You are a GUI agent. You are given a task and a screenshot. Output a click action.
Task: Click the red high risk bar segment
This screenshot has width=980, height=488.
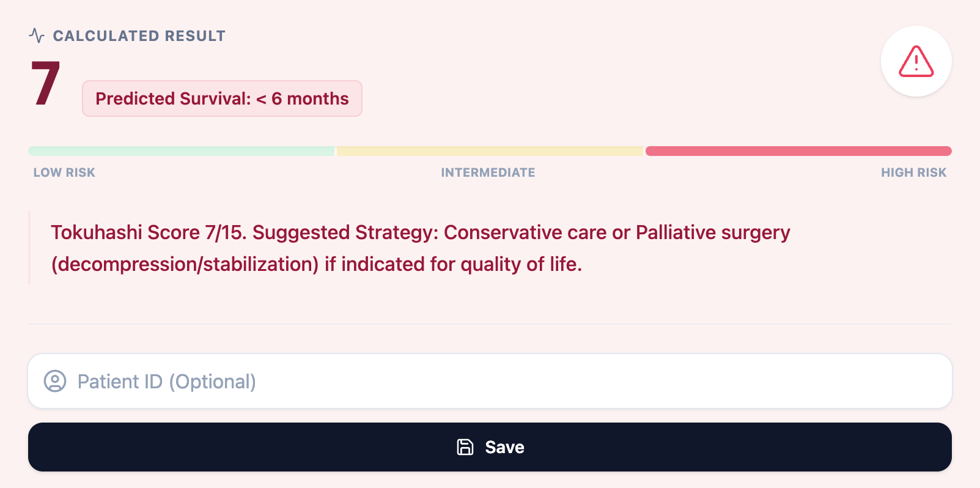[x=798, y=151]
